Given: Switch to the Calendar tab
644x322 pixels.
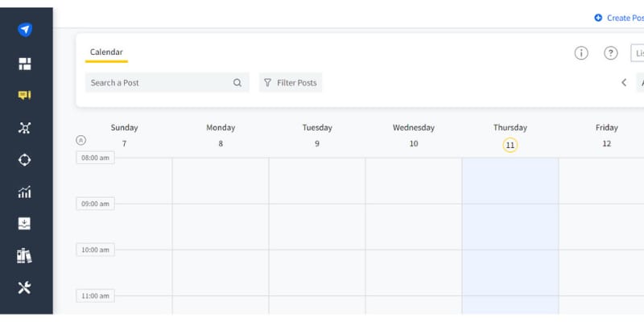Looking at the screenshot, I should pos(106,52).
